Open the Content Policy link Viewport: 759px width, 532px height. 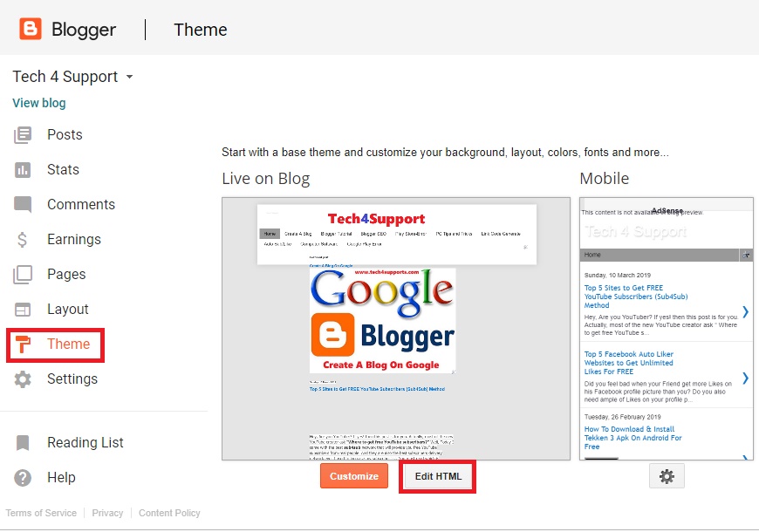tap(169, 513)
